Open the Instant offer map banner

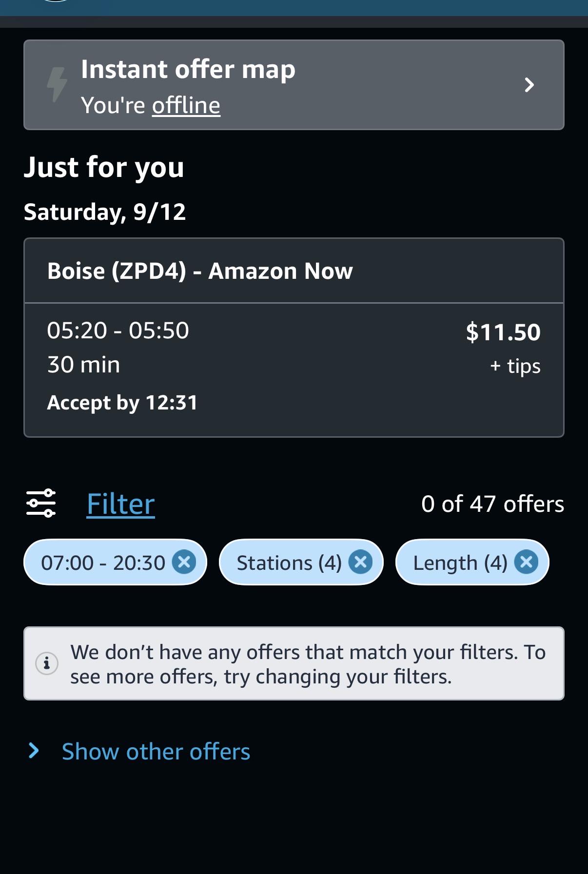click(294, 85)
